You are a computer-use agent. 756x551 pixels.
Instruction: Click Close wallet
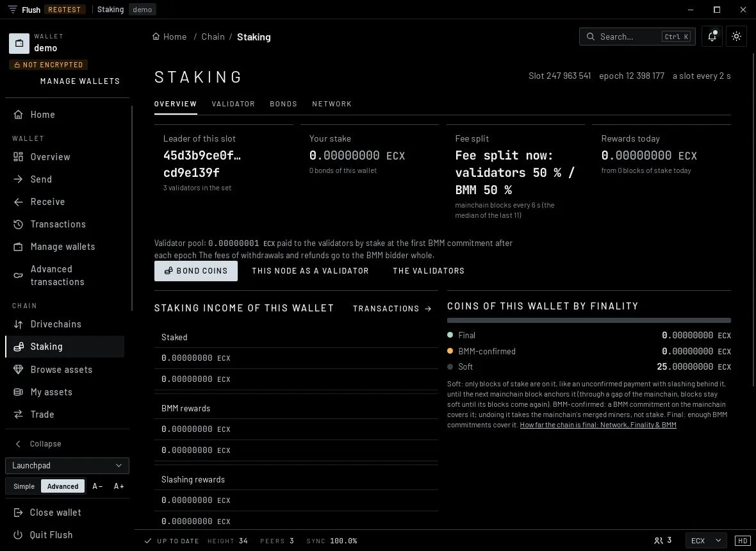(x=67, y=513)
